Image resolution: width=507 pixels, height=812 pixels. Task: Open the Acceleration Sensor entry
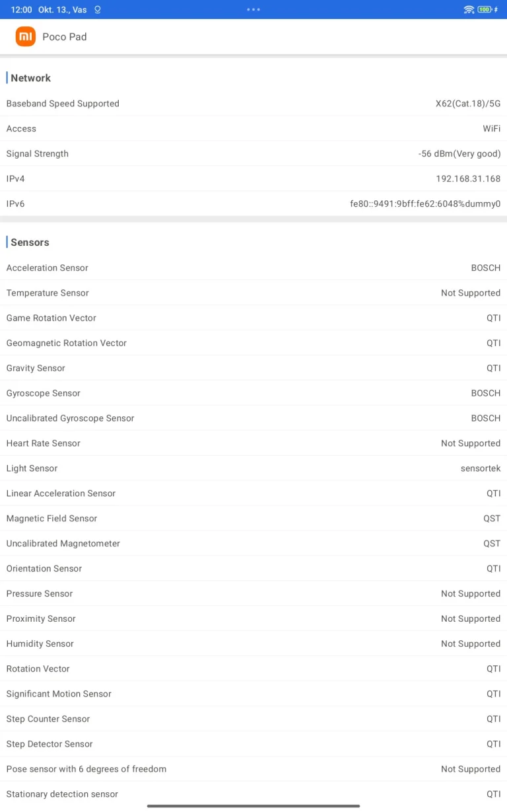[253, 268]
